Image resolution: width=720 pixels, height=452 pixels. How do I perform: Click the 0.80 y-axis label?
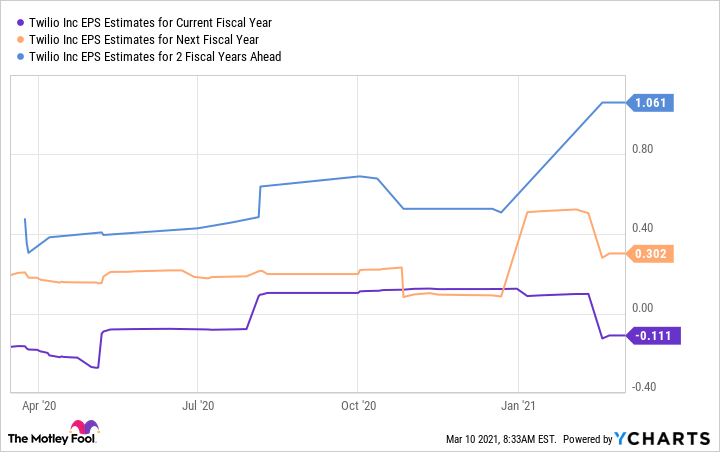[641, 149]
